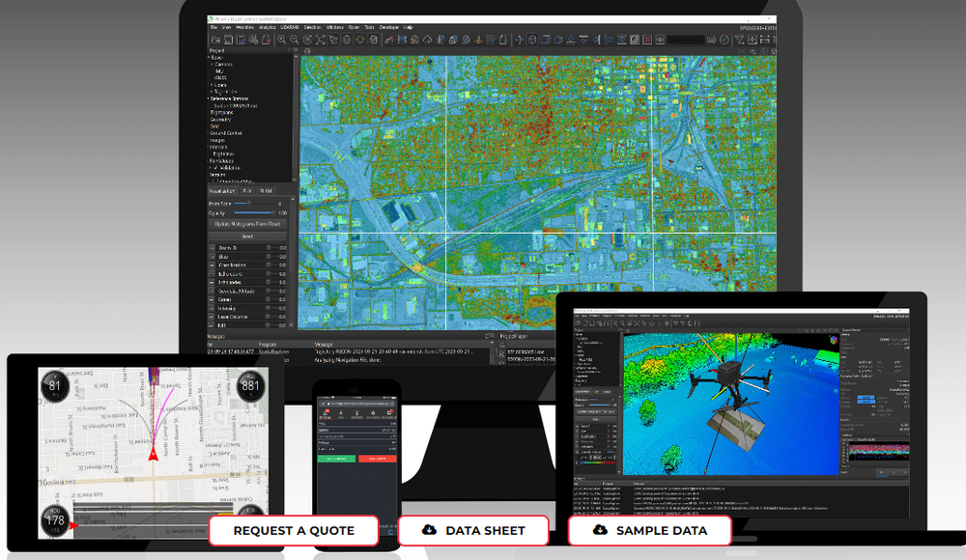Open the Selection menu
This screenshot has height=560, width=966.
(312, 27)
